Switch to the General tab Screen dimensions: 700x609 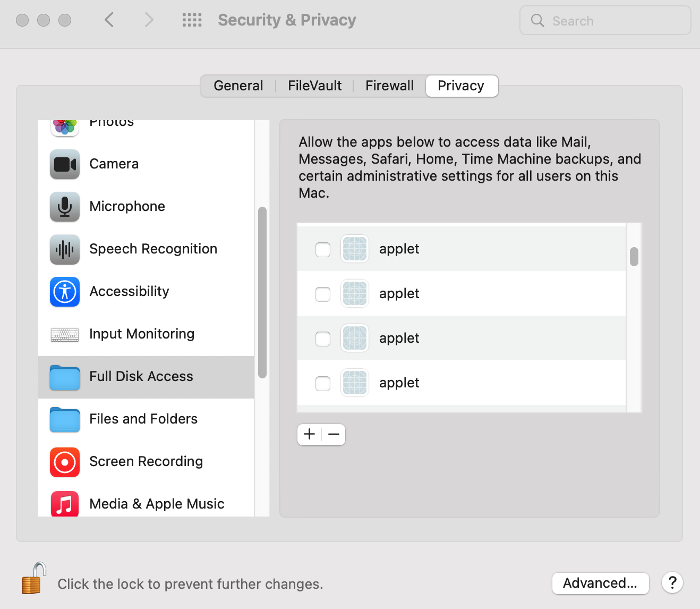point(238,85)
